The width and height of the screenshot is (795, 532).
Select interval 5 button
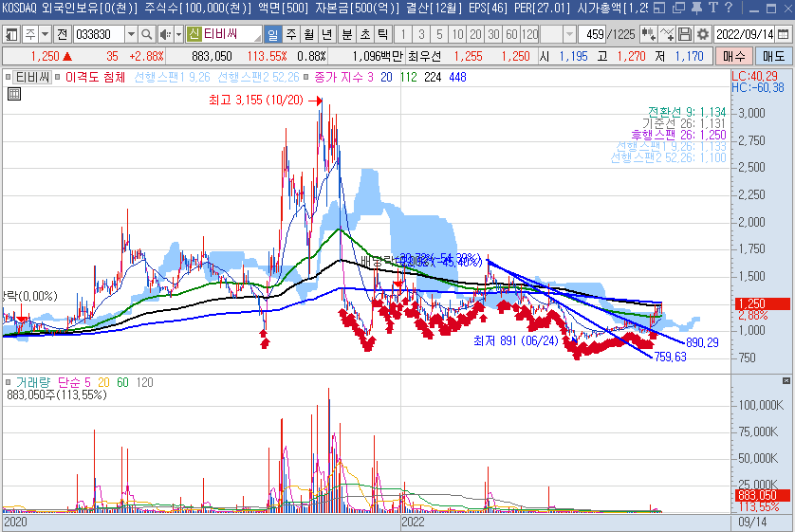439,34
